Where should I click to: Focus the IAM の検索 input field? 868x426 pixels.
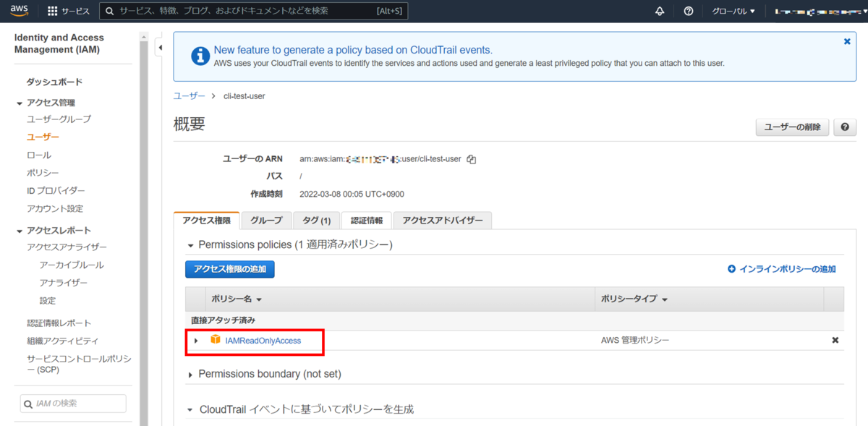click(x=73, y=404)
